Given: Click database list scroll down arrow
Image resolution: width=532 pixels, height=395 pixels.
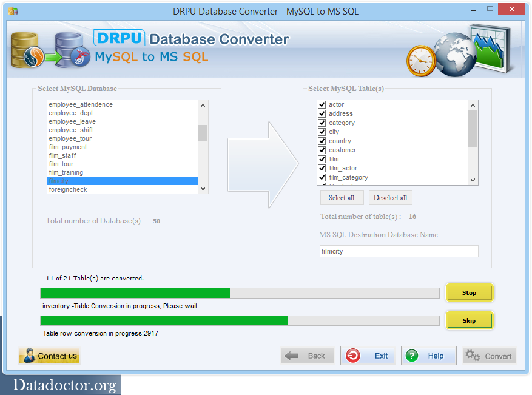Looking at the screenshot, I should (203, 189).
